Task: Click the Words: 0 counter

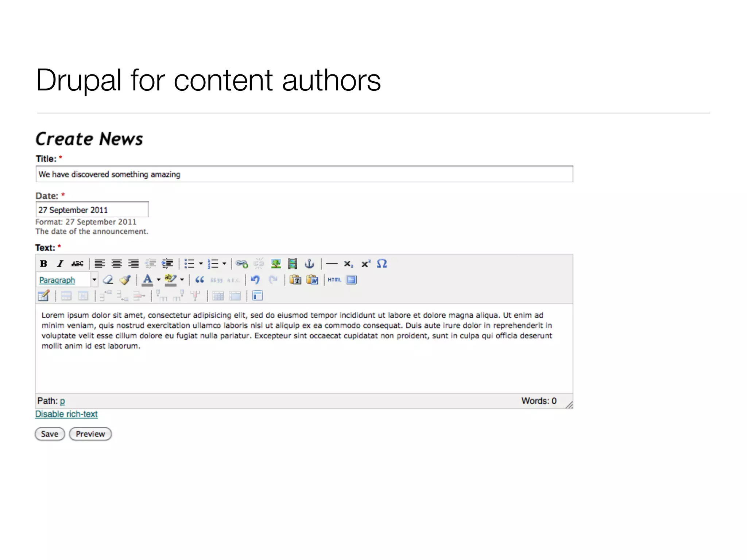Action: pyautogui.click(x=539, y=401)
